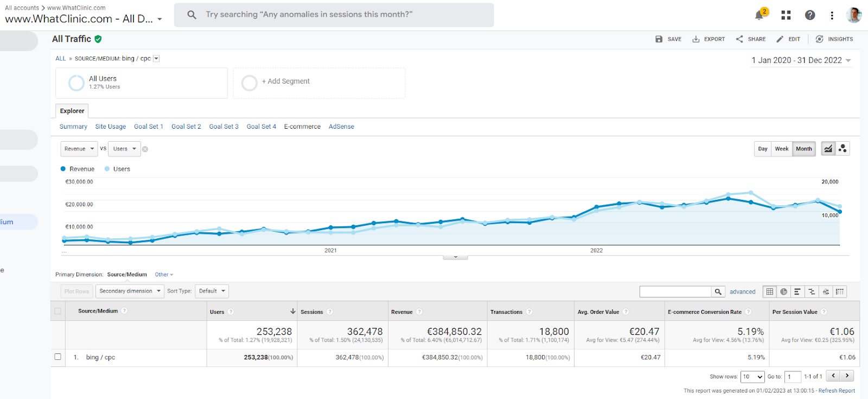Open the bing / cpc row link
868x399 pixels.
coord(100,357)
